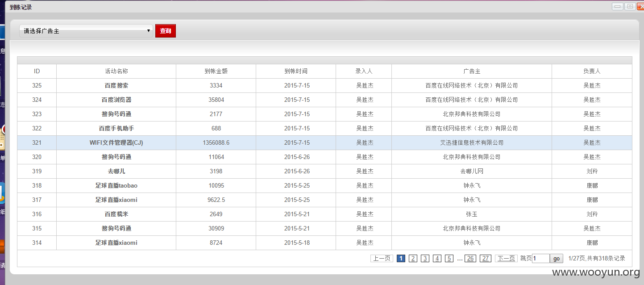Click the 共有318条记录 record count text
The height and width of the screenshot is (285, 644).
coord(607,258)
